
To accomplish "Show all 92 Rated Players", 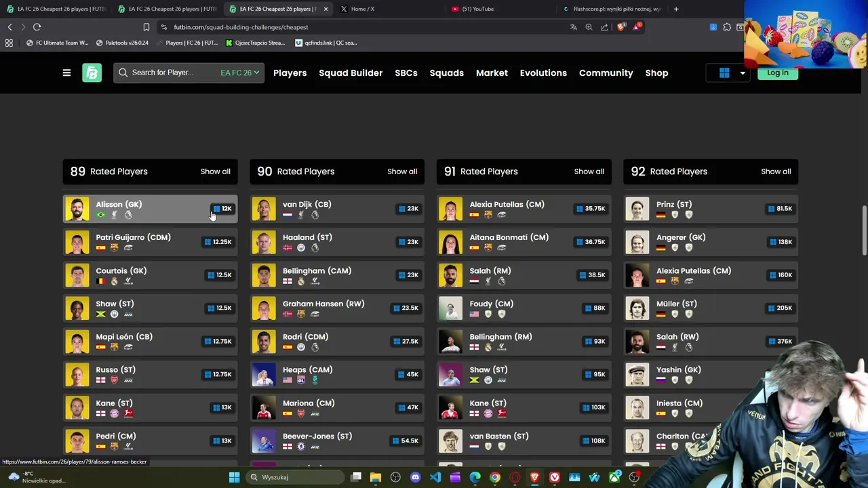I will pos(776,171).
